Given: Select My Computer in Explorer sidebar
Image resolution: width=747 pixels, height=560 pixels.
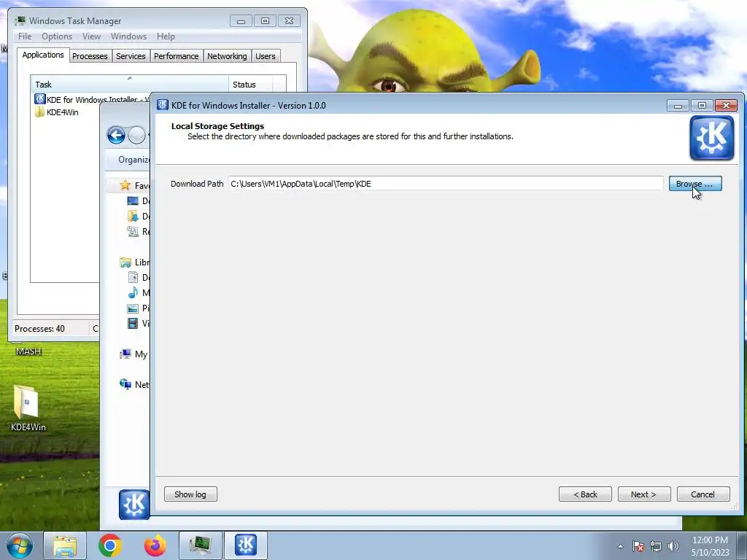Looking at the screenshot, I should pyautogui.click(x=134, y=354).
